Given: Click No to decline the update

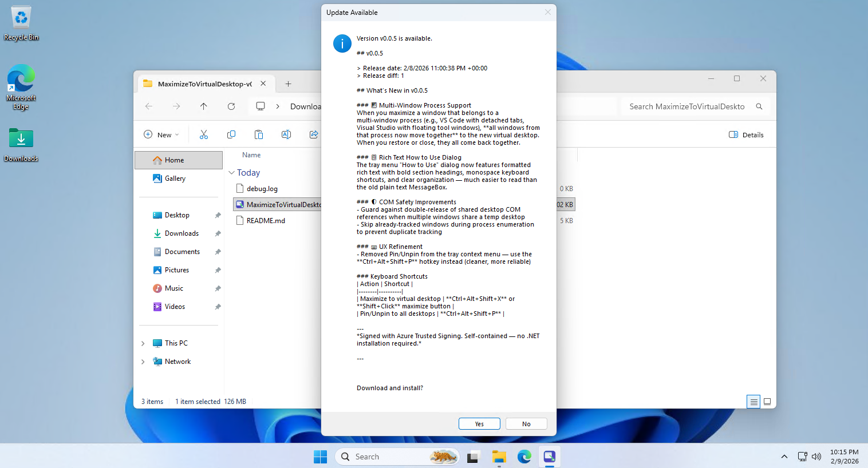Looking at the screenshot, I should coord(526,424).
